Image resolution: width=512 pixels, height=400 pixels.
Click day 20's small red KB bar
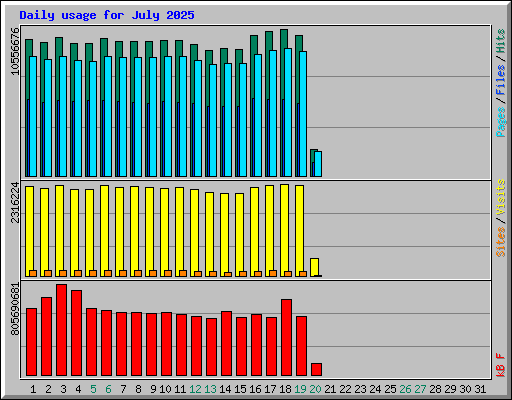tap(316, 369)
